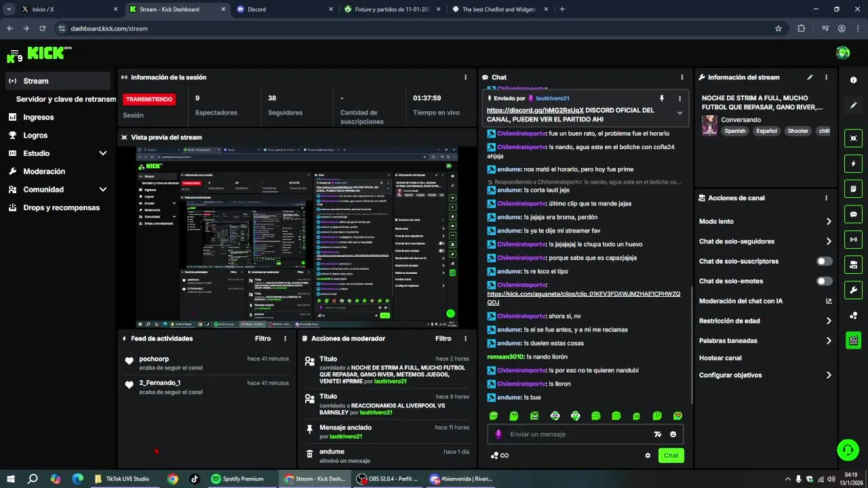
Task: Open the profile avatar at top right
Action: [843, 53]
